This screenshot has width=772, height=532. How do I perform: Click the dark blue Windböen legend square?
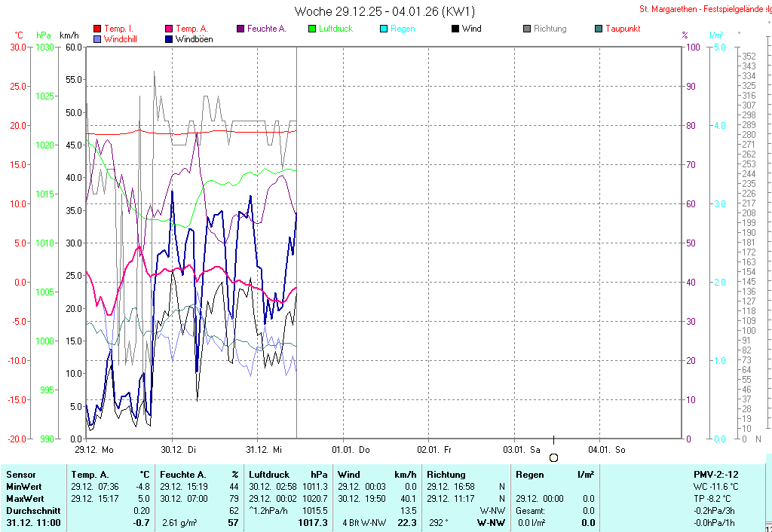[x=168, y=39]
